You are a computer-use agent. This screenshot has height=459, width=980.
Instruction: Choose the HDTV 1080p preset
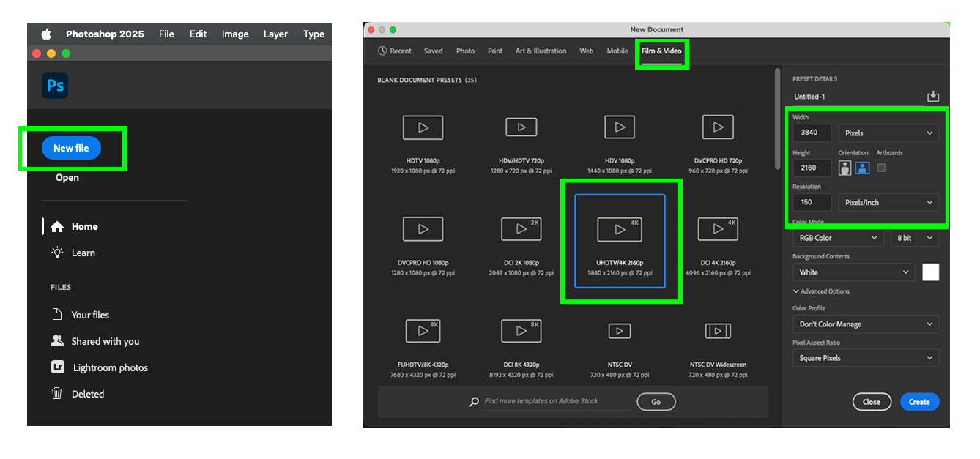point(423,145)
